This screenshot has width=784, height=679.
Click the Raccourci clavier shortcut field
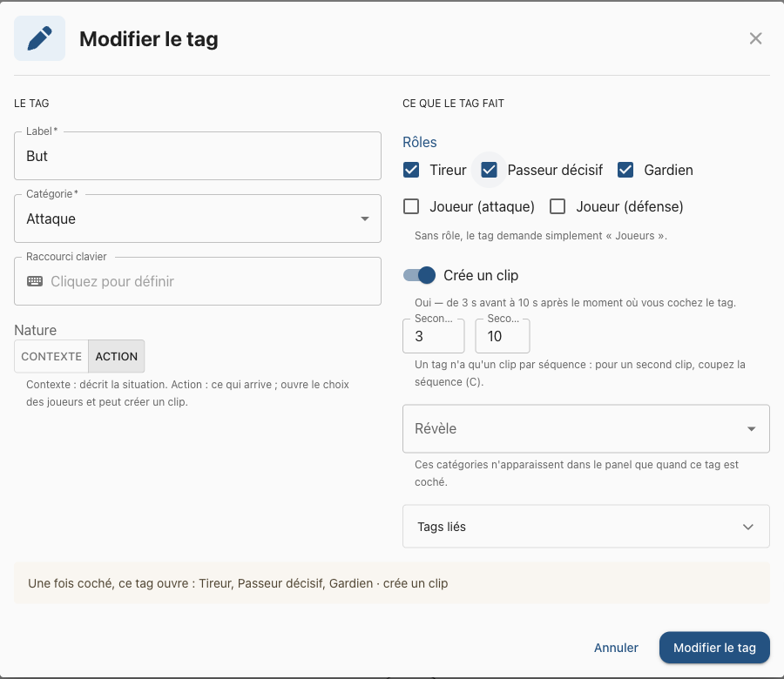198,281
